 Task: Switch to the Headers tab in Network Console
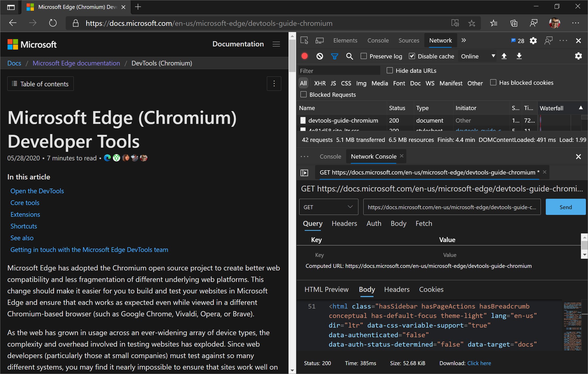coord(344,224)
